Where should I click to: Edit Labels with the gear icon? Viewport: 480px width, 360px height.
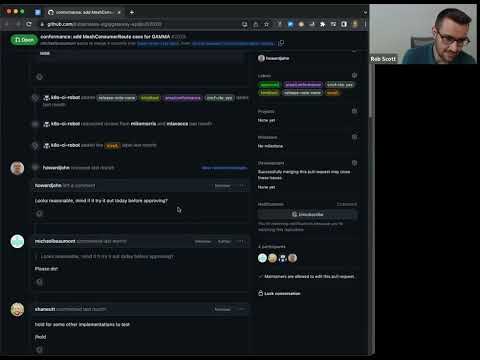[x=354, y=75]
